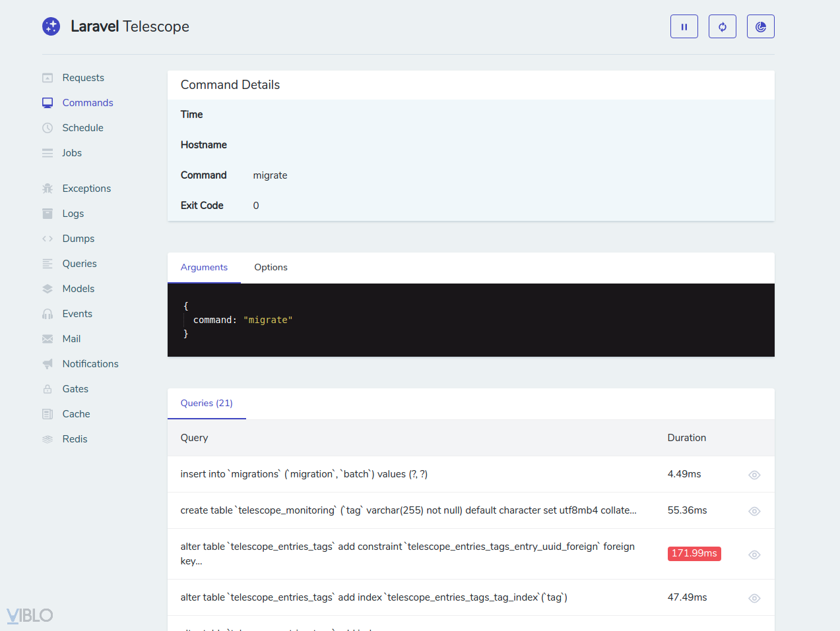This screenshot has height=631, width=840.
Task: Click the Gates lock icon
Action: click(48, 389)
